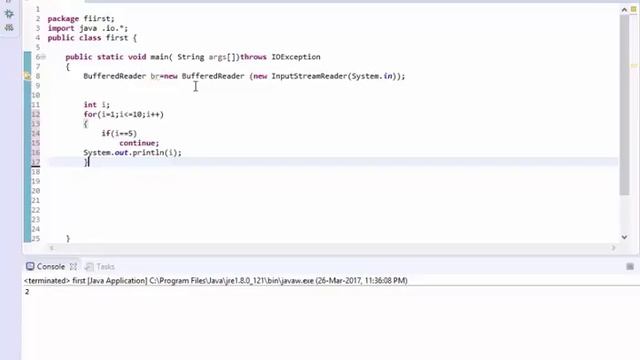Click the "import java .io.*;" line

(x=88, y=28)
